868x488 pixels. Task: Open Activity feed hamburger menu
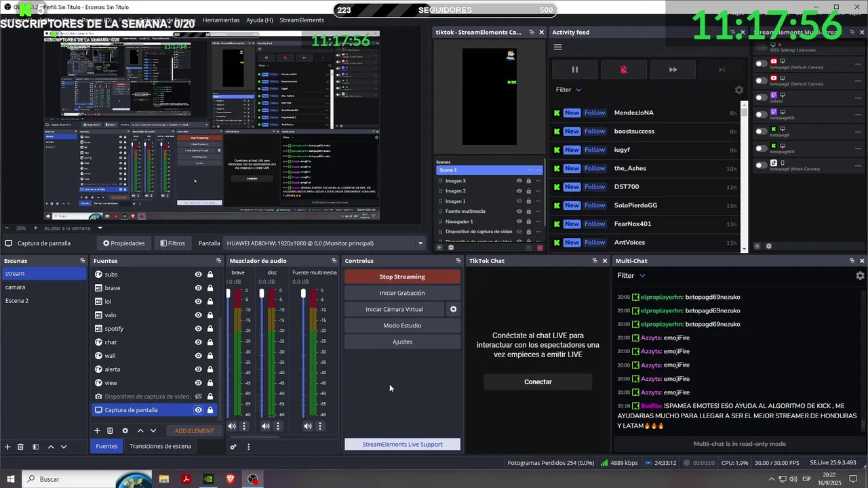click(x=558, y=47)
